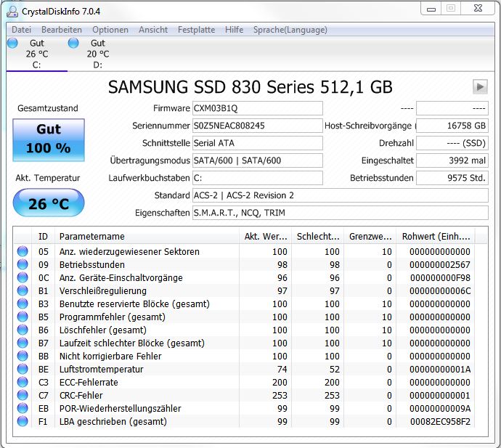
Task: Click the Laufwerkbuchstaben C: field
Action: (x=257, y=178)
